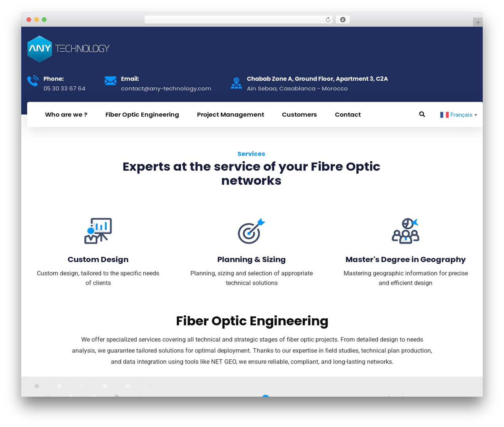The height and width of the screenshot is (427, 504).
Task: Click the We offer specialized services paragraph
Action: 252,351
